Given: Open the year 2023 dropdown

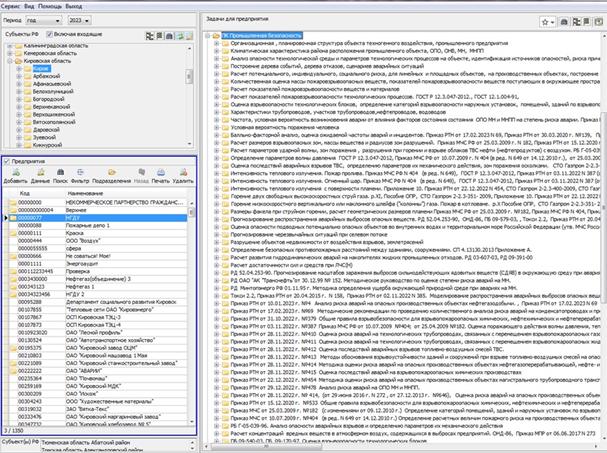Looking at the screenshot, I should click(x=84, y=20).
